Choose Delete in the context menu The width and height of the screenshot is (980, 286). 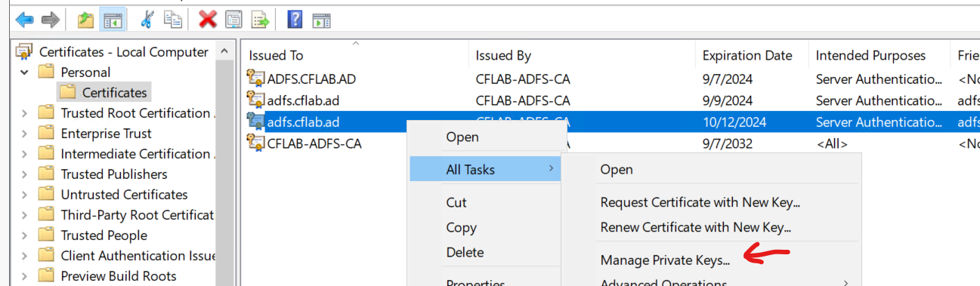[x=465, y=252]
